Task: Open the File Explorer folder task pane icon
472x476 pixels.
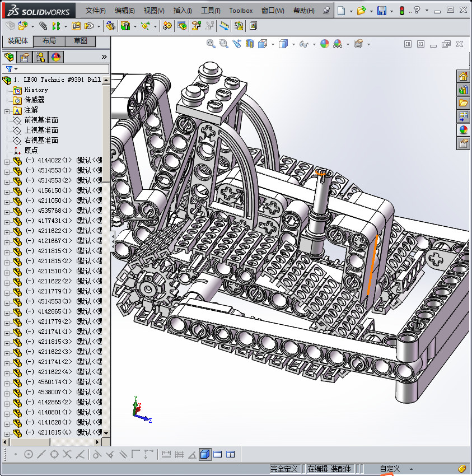Action: tap(463, 103)
